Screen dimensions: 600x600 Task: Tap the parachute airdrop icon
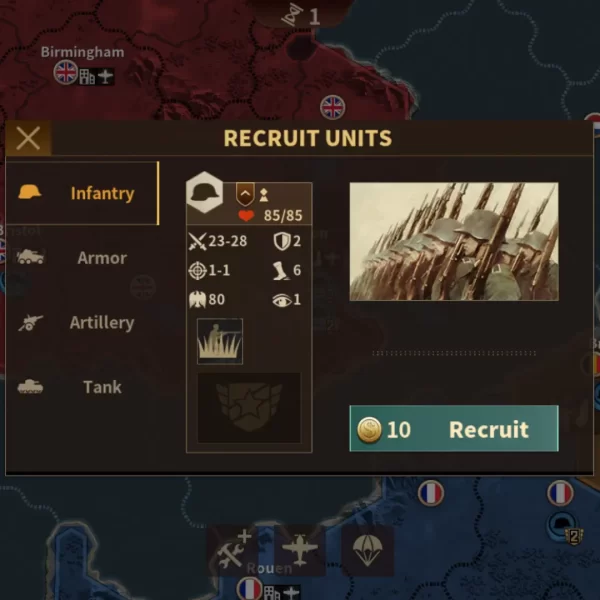367,550
